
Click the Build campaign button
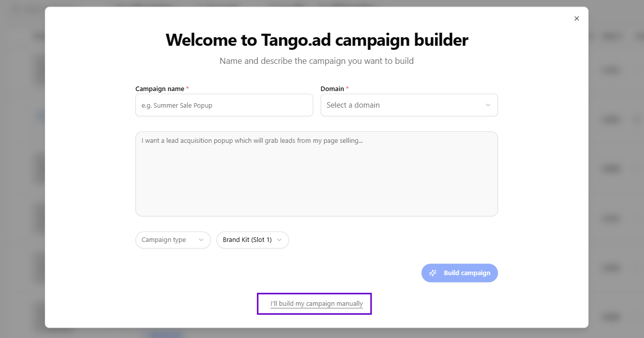pyautogui.click(x=459, y=273)
